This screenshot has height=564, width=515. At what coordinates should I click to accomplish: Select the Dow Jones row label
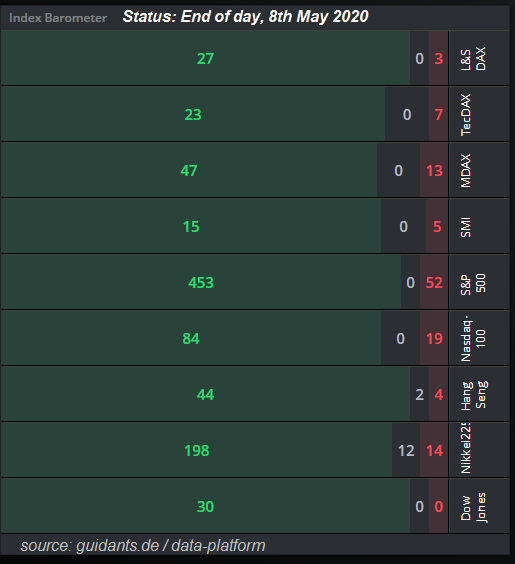tap(473, 507)
